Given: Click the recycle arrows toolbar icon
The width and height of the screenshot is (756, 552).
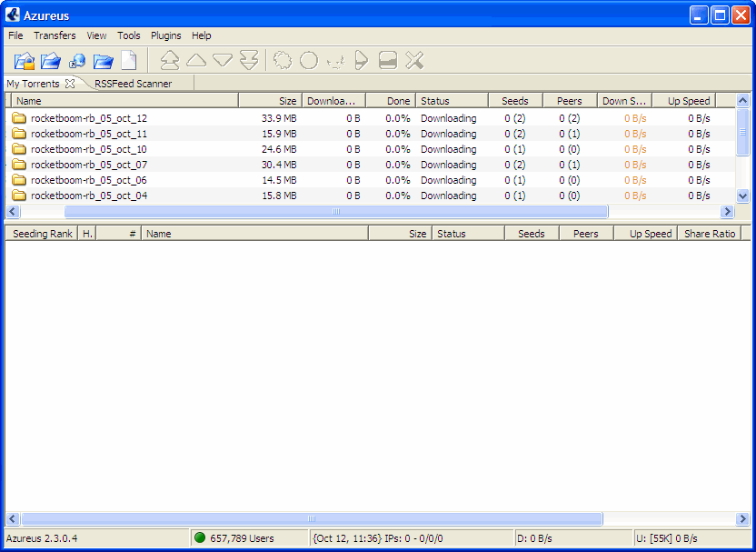Looking at the screenshot, I should click(336, 61).
